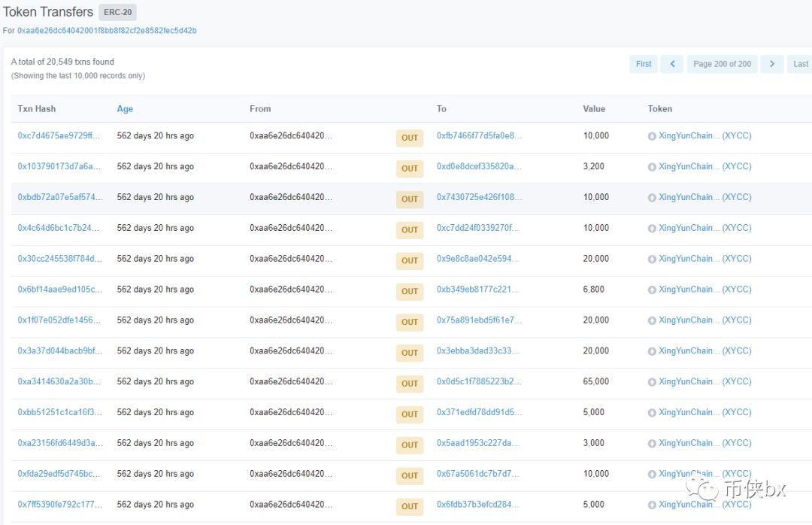Go to next page with right chevron

click(771, 64)
